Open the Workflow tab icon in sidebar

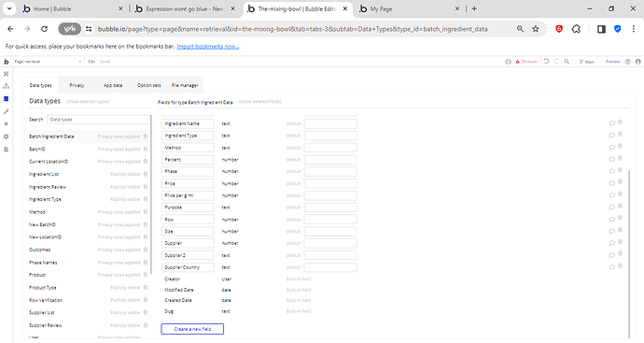[6, 86]
